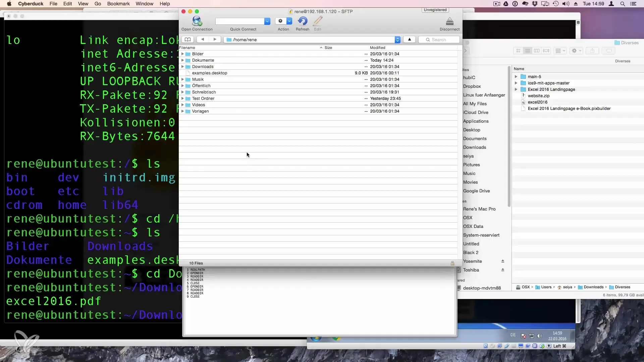Open Finder arrange items dropdown
Image resolution: width=644 pixels, height=362 pixels.
[560, 51]
